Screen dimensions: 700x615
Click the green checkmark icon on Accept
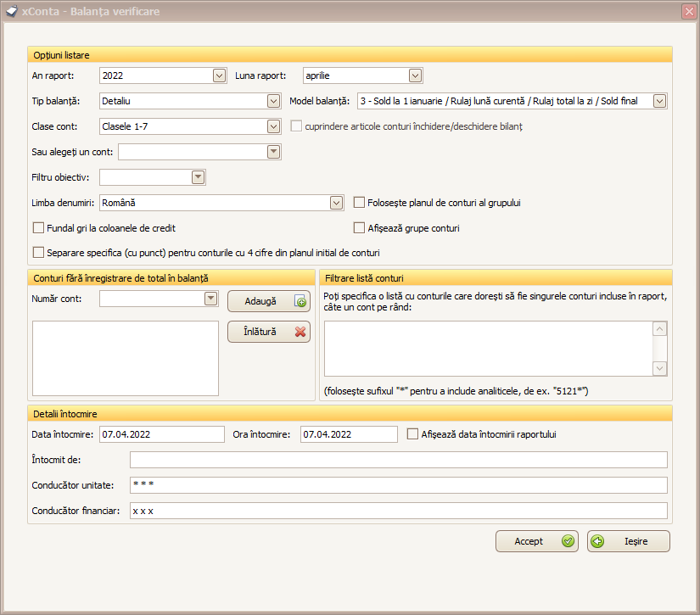click(568, 541)
